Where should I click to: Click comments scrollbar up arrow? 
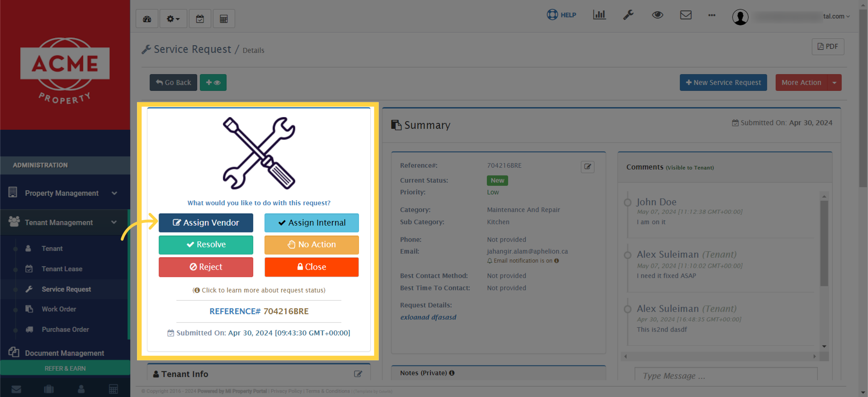(x=824, y=196)
